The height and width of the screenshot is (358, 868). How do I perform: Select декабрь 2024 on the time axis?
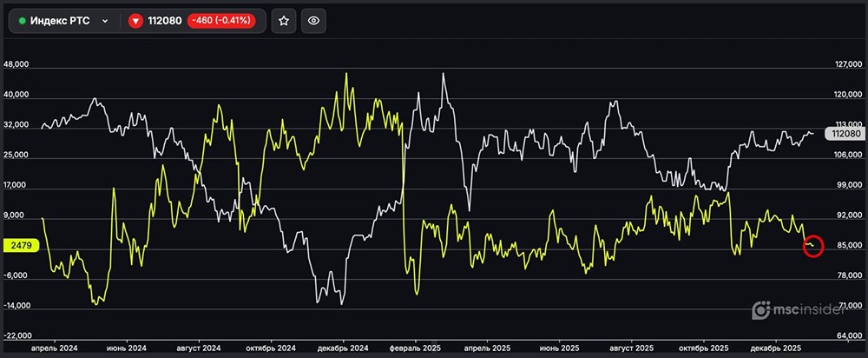click(x=343, y=348)
